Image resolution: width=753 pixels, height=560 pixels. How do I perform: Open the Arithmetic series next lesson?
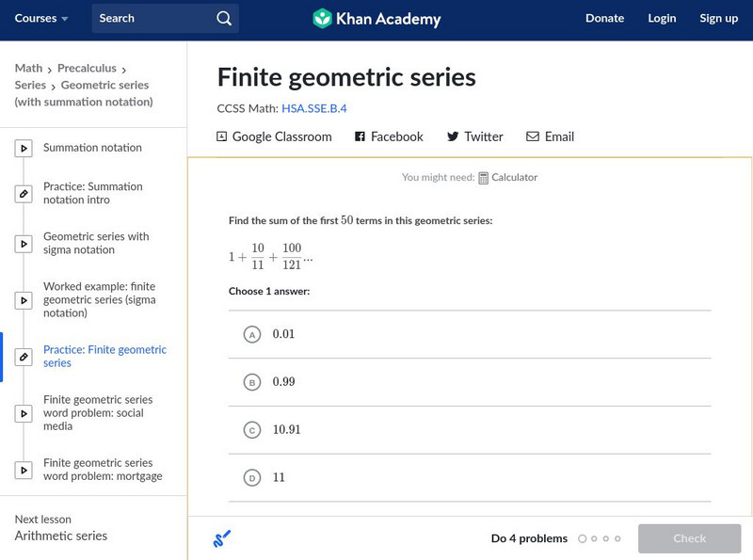[61, 536]
